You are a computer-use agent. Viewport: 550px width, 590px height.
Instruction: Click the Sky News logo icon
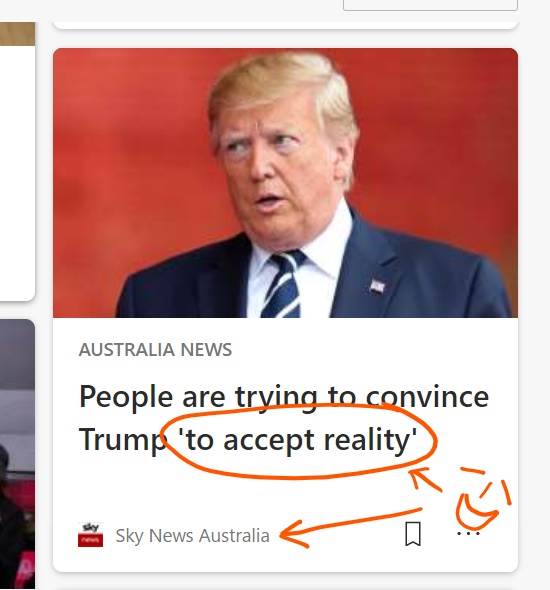point(90,534)
